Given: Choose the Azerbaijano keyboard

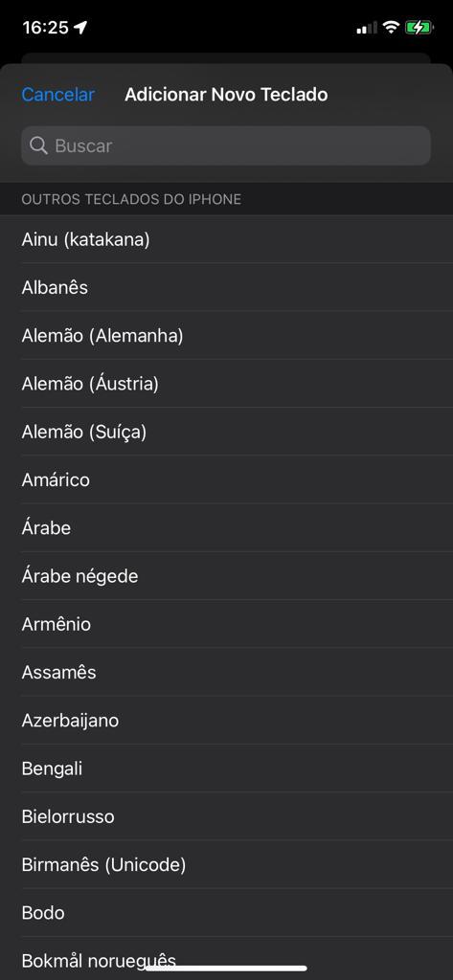Looking at the screenshot, I should point(226,721).
